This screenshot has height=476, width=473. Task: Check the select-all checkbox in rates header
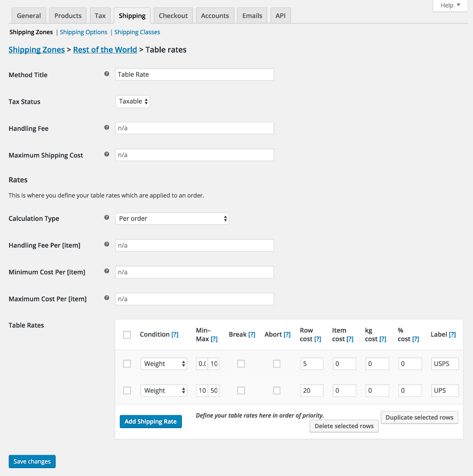coord(127,335)
